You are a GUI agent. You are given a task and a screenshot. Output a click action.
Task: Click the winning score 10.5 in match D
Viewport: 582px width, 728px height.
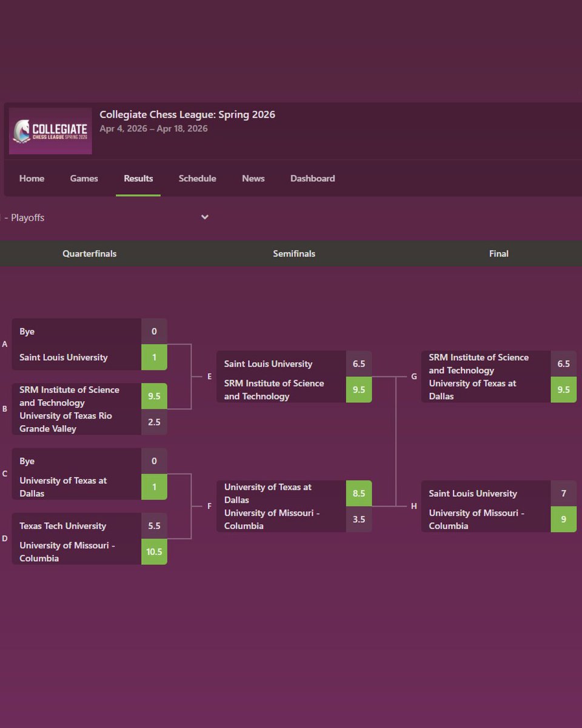tap(154, 551)
